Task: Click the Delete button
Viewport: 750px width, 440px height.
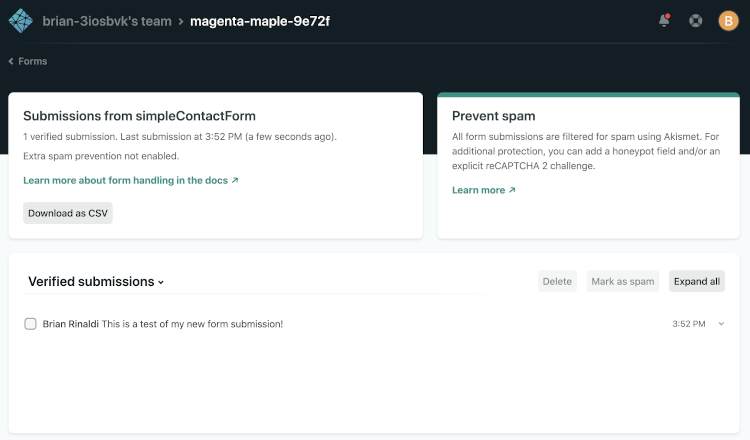Action: point(557,281)
